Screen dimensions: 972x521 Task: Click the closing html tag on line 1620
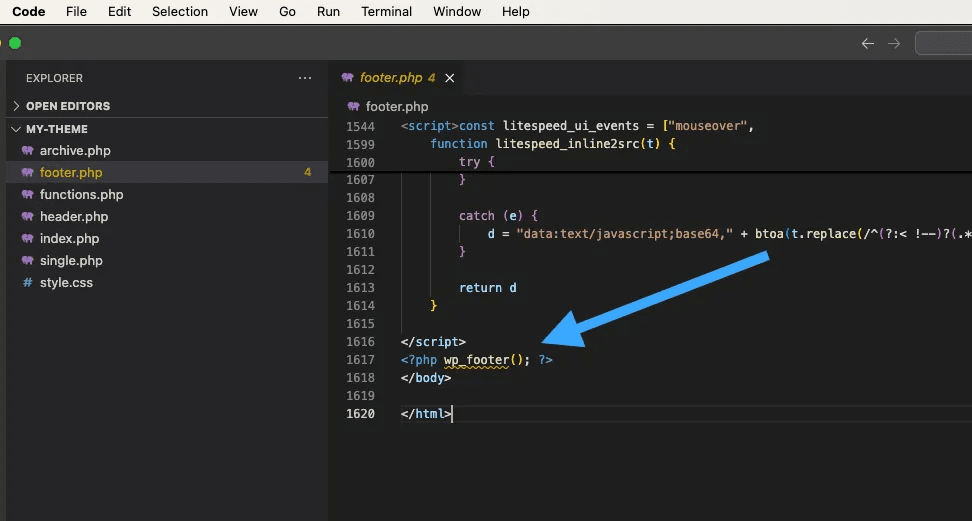[x=426, y=414]
